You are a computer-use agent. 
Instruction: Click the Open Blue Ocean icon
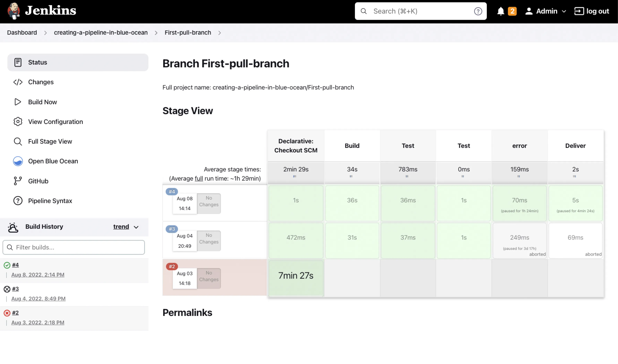tap(18, 161)
